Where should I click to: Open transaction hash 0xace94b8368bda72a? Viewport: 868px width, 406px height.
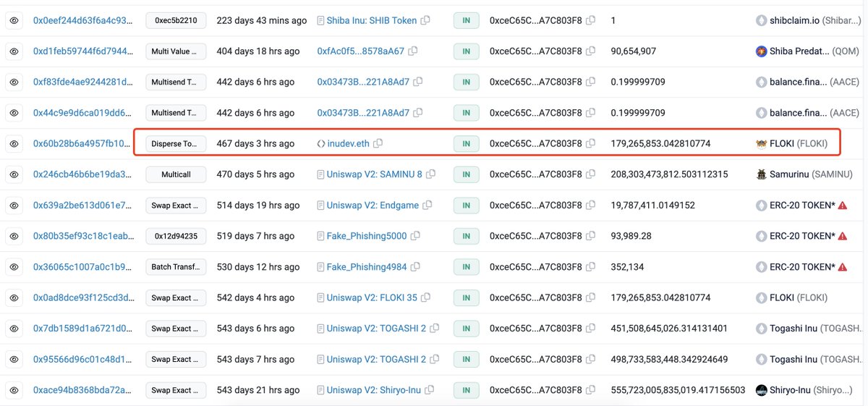(82, 390)
